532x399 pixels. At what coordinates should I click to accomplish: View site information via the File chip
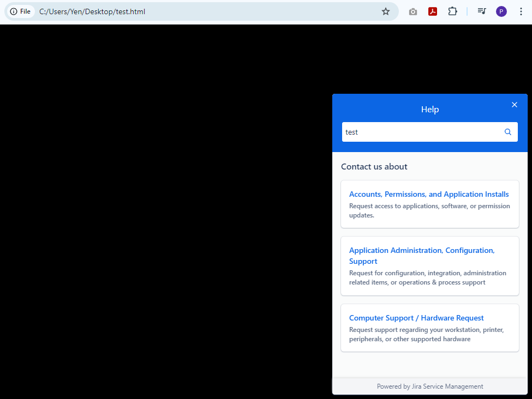(x=20, y=11)
